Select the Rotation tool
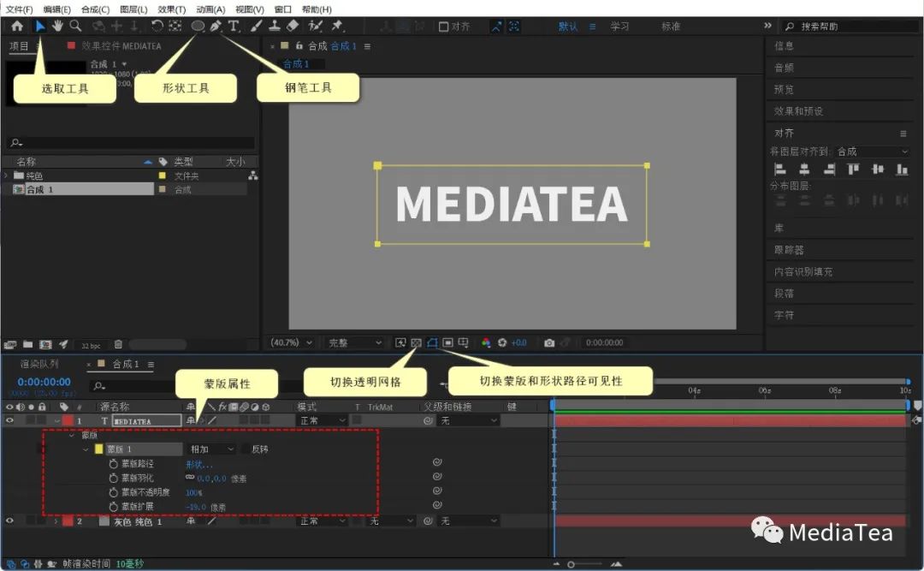Image resolution: width=924 pixels, height=571 pixels. (x=157, y=26)
